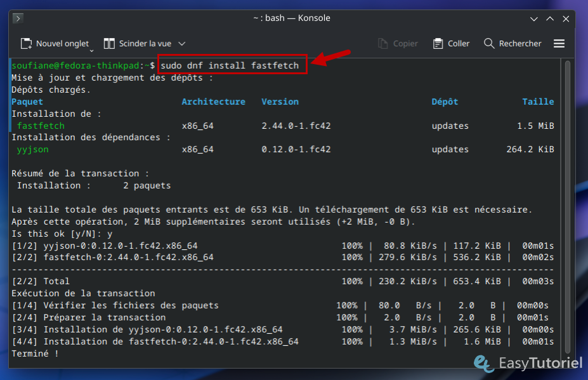Click the green fastfetch package name

pos(41,126)
